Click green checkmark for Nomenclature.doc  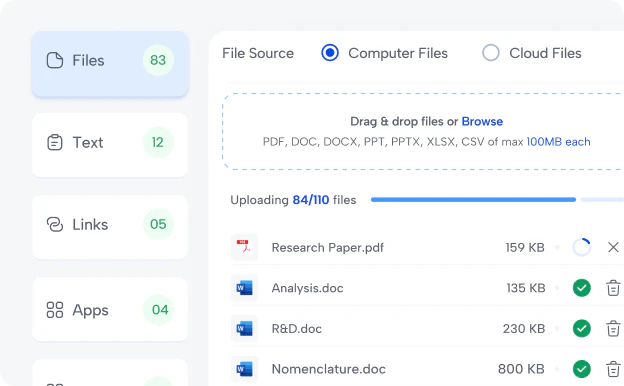point(581,369)
